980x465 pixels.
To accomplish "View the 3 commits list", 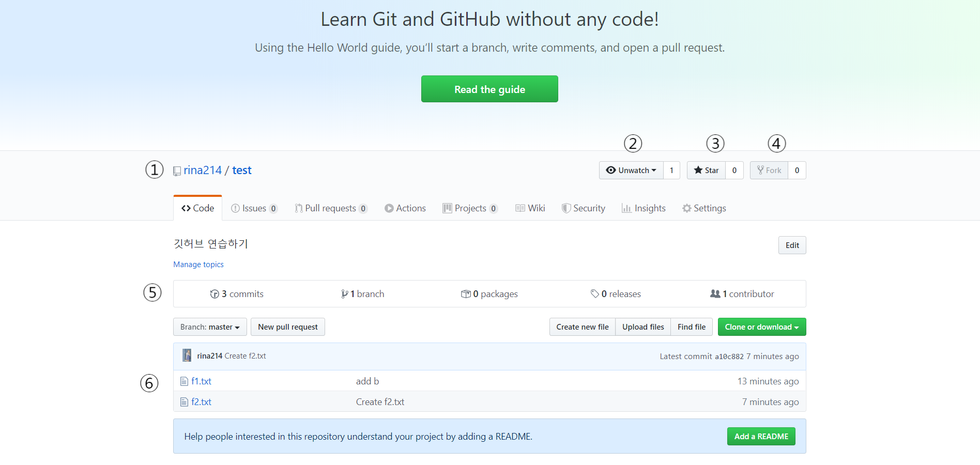I will tap(237, 294).
